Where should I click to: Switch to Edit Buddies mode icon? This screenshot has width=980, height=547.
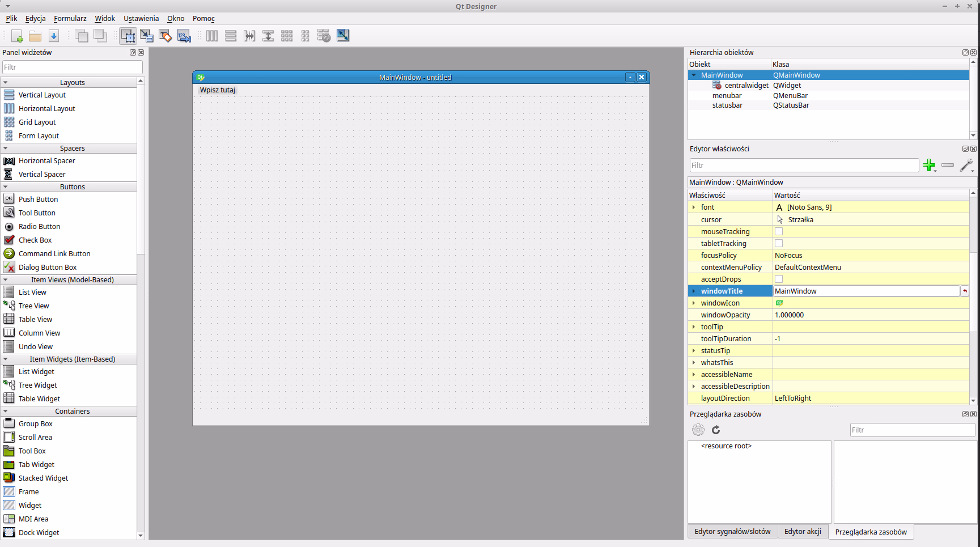(x=166, y=36)
